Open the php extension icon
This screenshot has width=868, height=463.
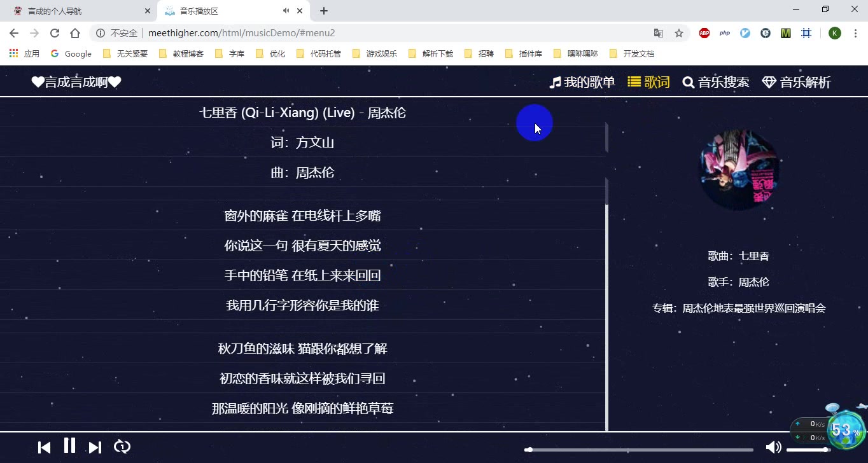point(725,33)
